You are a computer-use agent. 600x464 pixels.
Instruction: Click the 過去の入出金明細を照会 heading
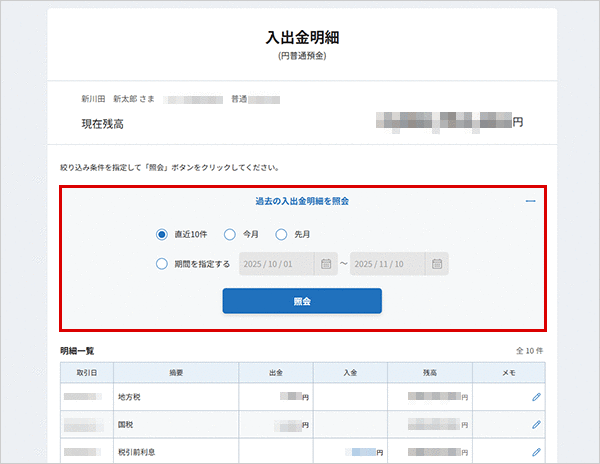click(302, 201)
